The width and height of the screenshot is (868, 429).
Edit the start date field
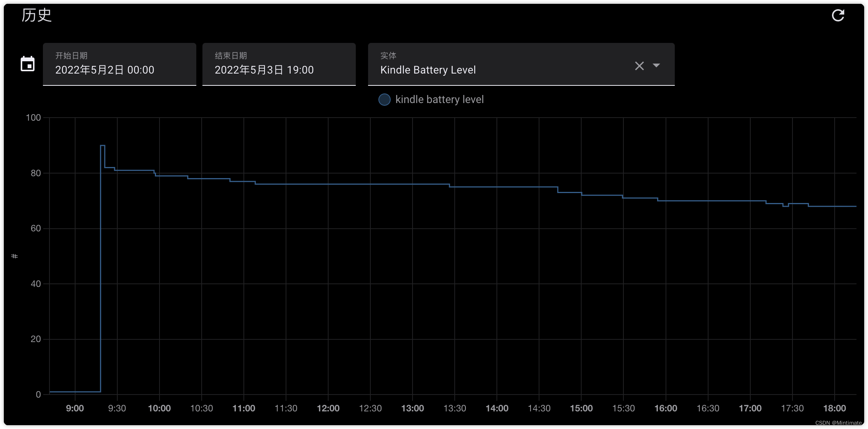pyautogui.click(x=120, y=64)
